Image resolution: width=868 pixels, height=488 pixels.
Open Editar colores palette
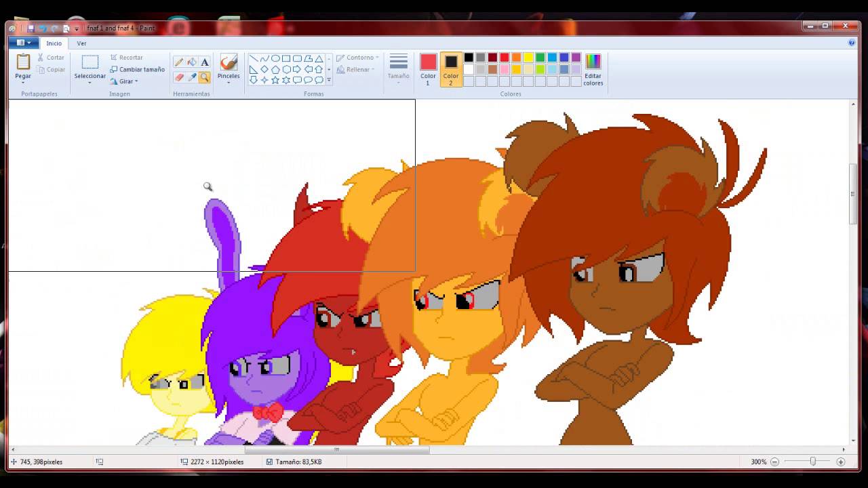pyautogui.click(x=593, y=70)
